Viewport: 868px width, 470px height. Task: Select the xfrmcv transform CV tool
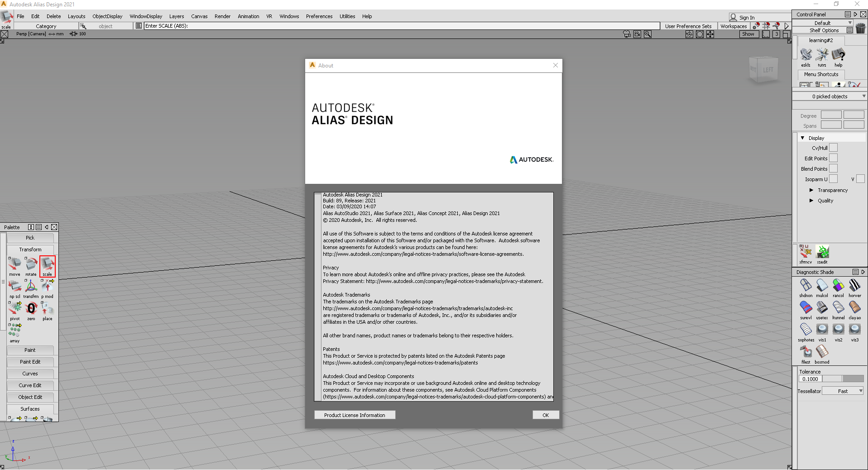click(806, 254)
